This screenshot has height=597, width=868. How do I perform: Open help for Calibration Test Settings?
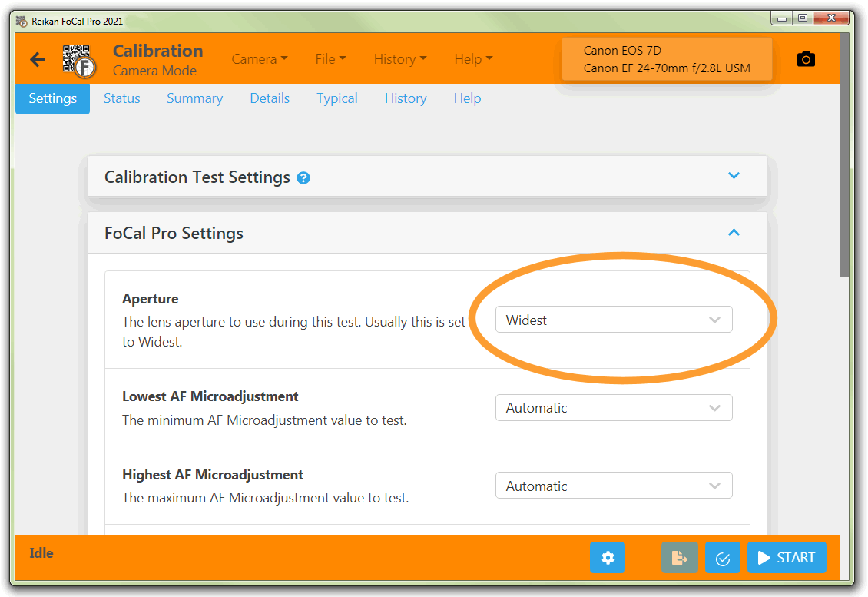(x=303, y=177)
